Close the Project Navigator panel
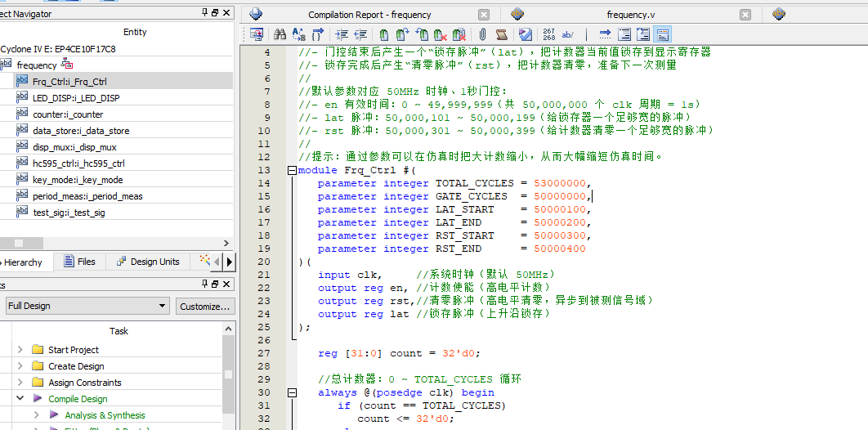This screenshot has height=430, width=868. pyautogui.click(x=226, y=13)
